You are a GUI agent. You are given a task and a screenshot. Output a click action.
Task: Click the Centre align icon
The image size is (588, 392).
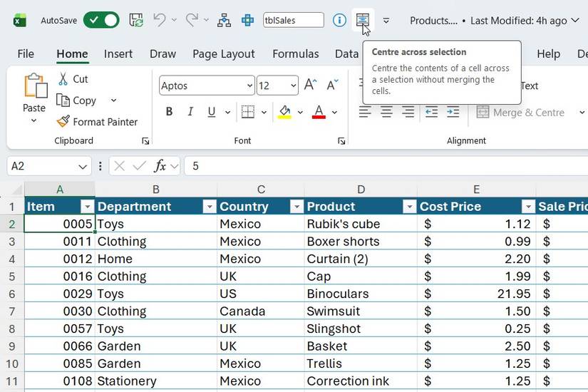pos(386,112)
